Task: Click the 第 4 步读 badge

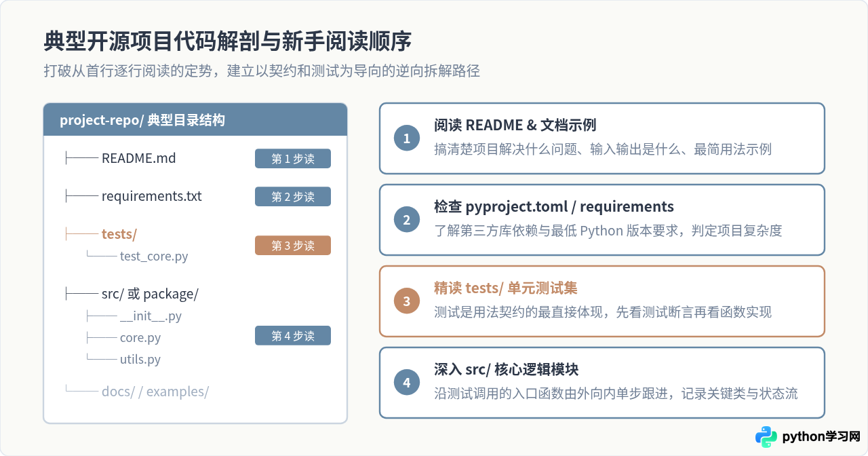Action: tap(293, 336)
